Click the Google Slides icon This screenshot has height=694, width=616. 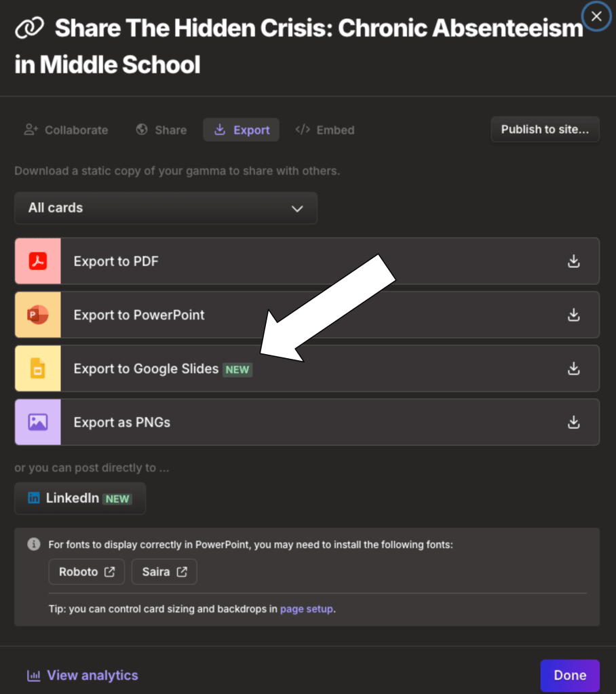(38, 368)
